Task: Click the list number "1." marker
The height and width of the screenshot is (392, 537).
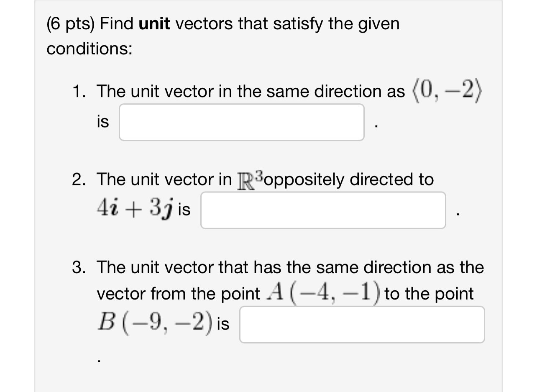Action: point(80,91)
